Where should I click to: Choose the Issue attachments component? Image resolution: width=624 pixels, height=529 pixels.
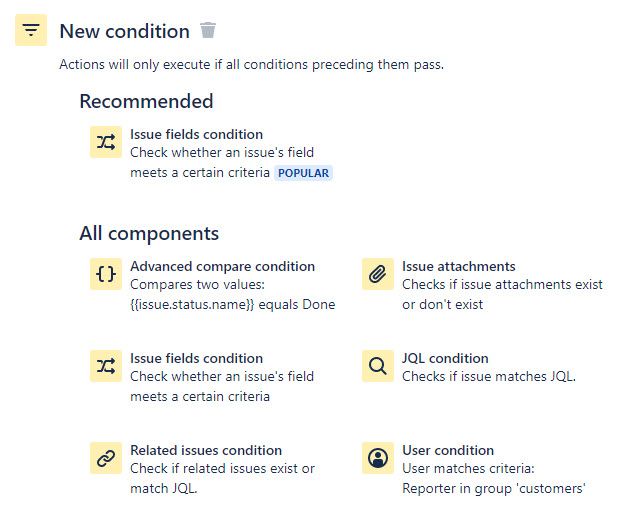458,266
